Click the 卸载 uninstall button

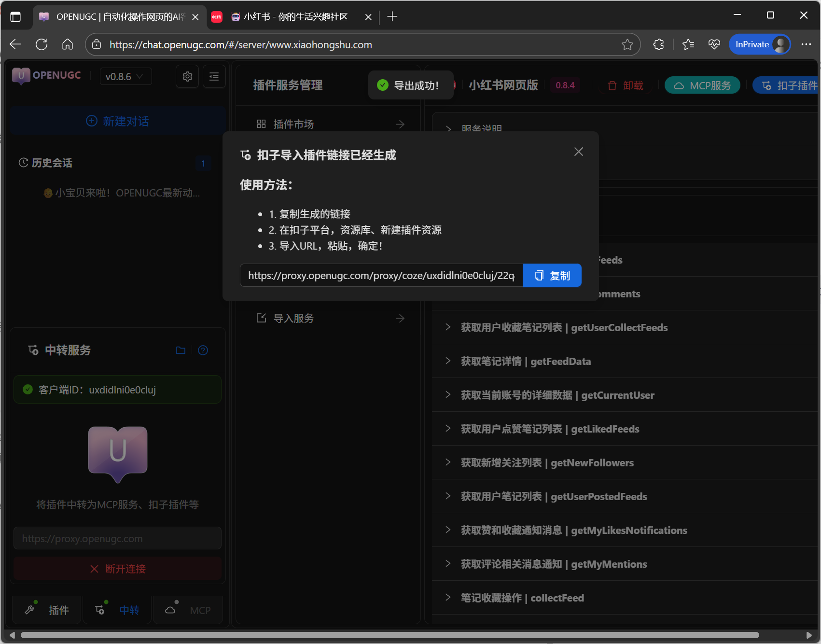pos(626,85)
